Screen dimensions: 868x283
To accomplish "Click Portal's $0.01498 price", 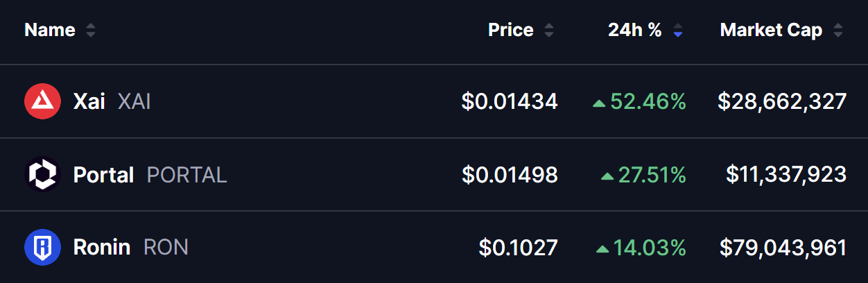I will 510,175.
